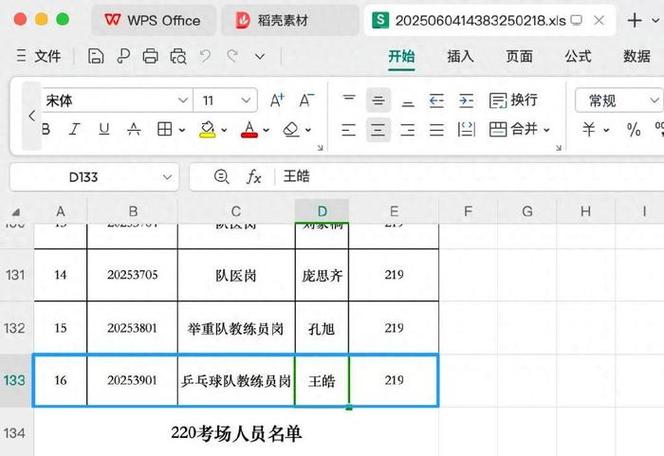Click cell containing 20253901

coord(132,381)
